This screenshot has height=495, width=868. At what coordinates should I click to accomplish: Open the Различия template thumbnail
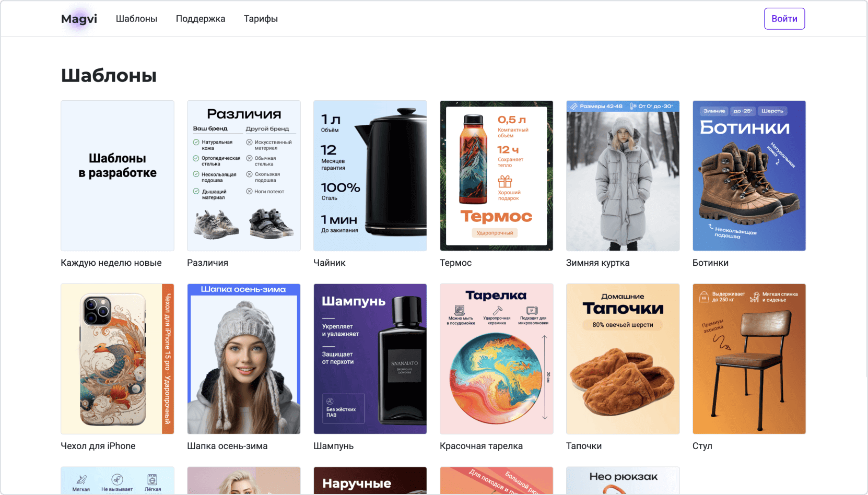244,176
